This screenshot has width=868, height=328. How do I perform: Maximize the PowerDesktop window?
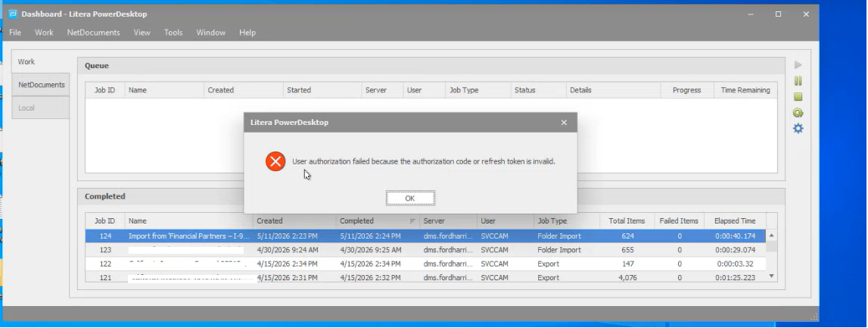click(778, 14)
